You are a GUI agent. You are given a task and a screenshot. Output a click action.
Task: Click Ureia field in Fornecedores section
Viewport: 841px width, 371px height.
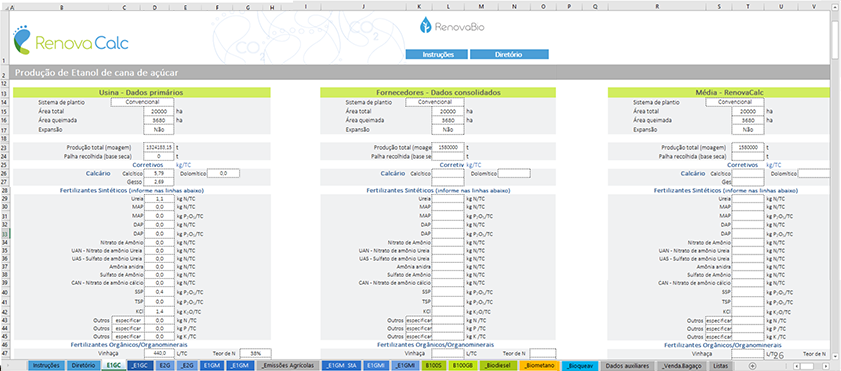pos(448,198)
